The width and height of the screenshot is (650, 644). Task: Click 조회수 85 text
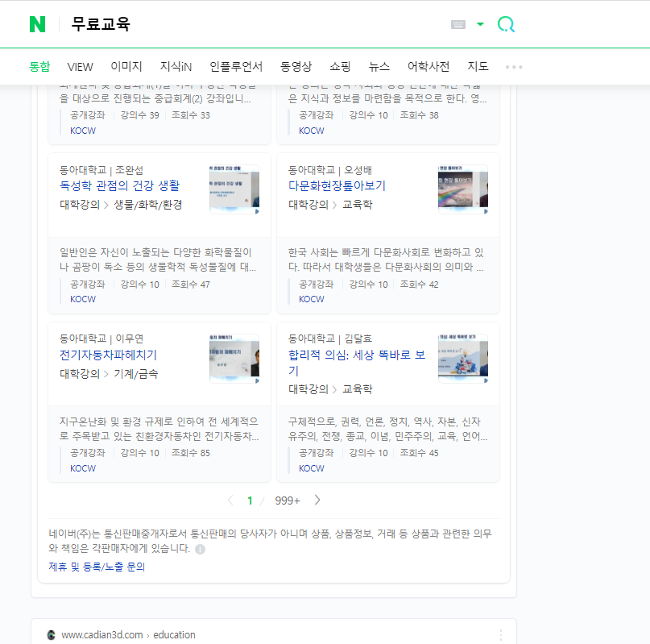[x=191, y=453]
